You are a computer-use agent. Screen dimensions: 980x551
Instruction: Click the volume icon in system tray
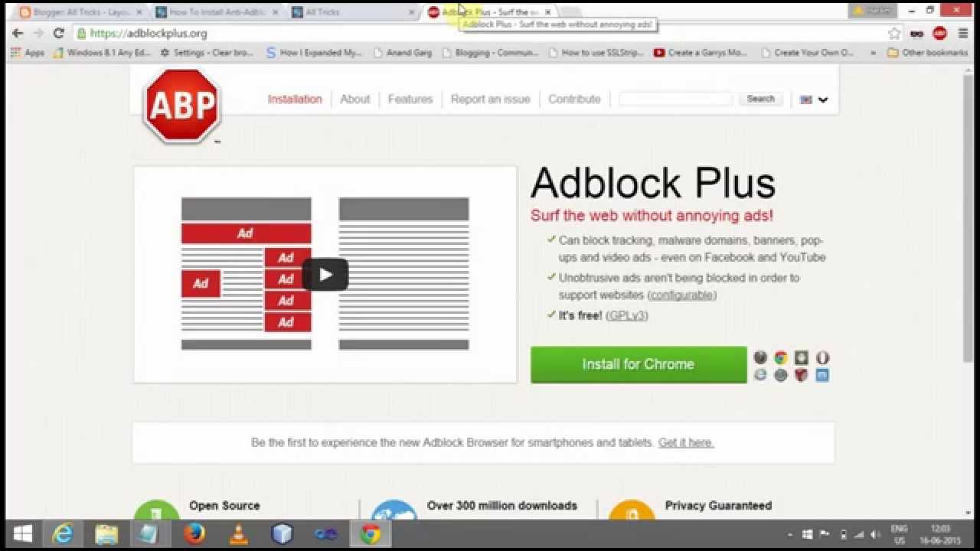876,534
